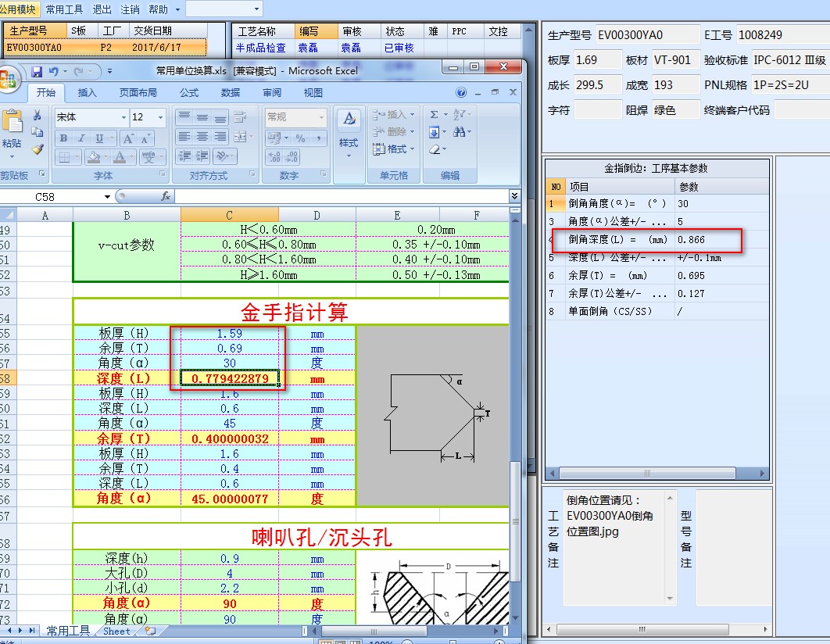The height and width of the screenshot is (644, 830).
Task: Increase font size with large A
Action: click(128, 138)
